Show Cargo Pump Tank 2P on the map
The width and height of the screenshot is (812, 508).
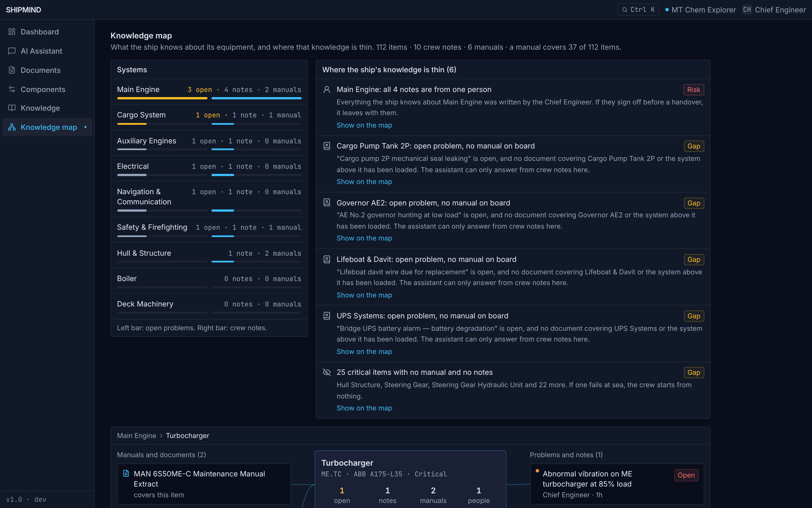[x=364, y=181]
